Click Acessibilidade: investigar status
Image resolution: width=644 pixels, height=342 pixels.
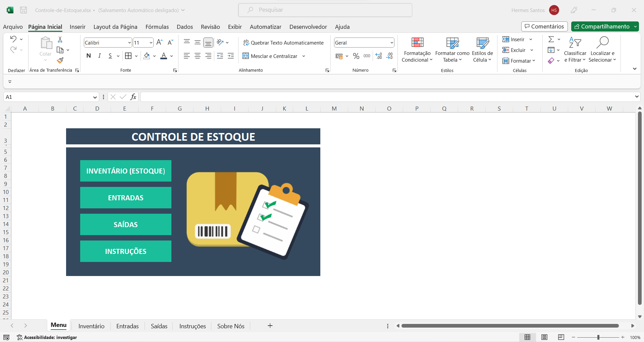(x=47, y=337)
